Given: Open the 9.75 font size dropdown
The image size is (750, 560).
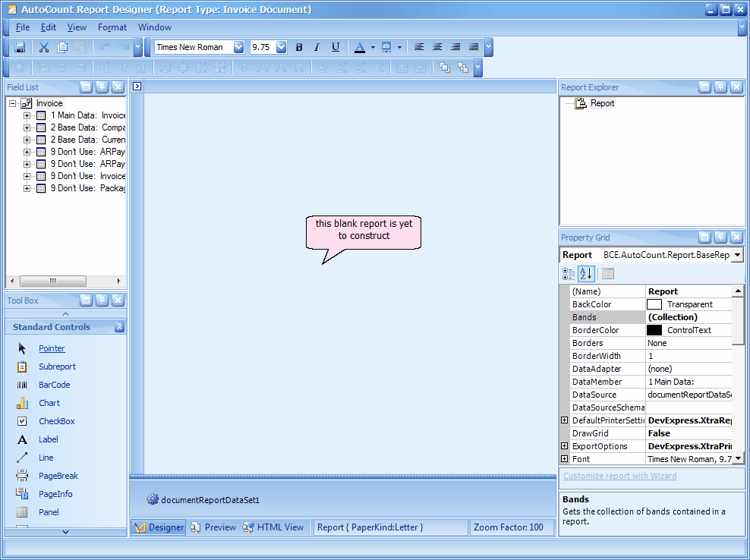Looking at the screenshot, I should [x=281, y=47].
